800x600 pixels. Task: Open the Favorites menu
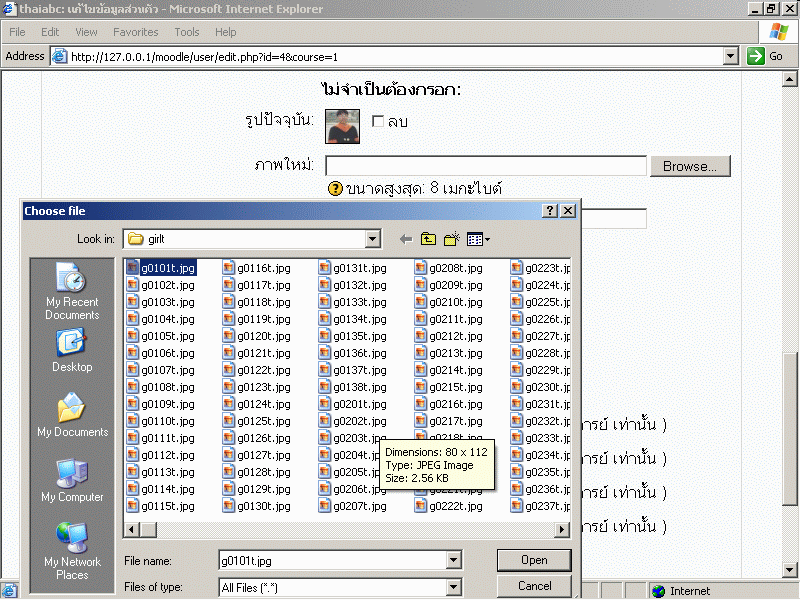(135, 32)
